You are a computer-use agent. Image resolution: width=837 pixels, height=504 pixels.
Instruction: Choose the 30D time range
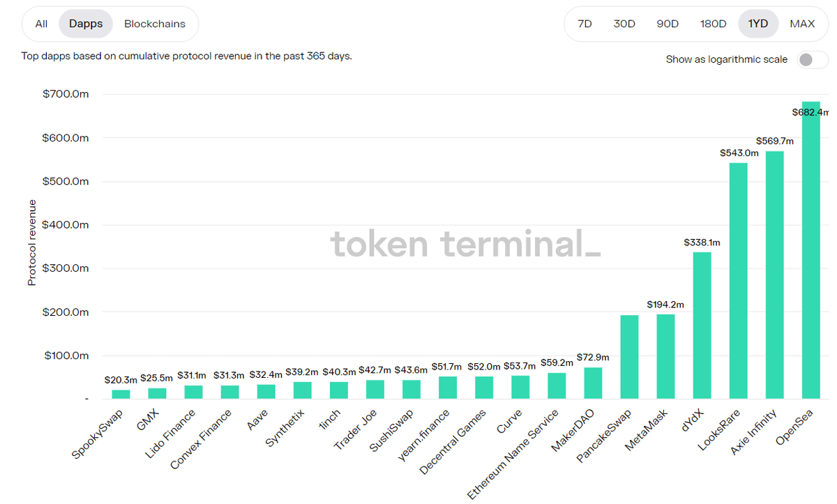click(624, 24)
